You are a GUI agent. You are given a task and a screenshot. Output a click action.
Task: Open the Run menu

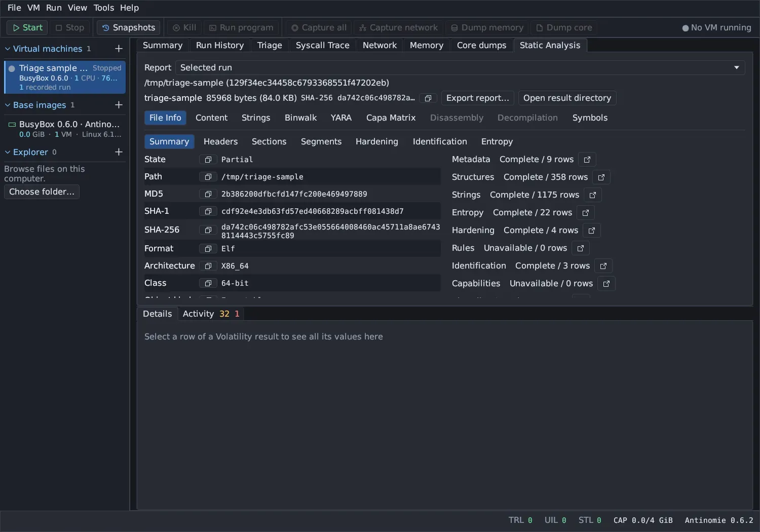pyautogui.click(x=54, y=8)
